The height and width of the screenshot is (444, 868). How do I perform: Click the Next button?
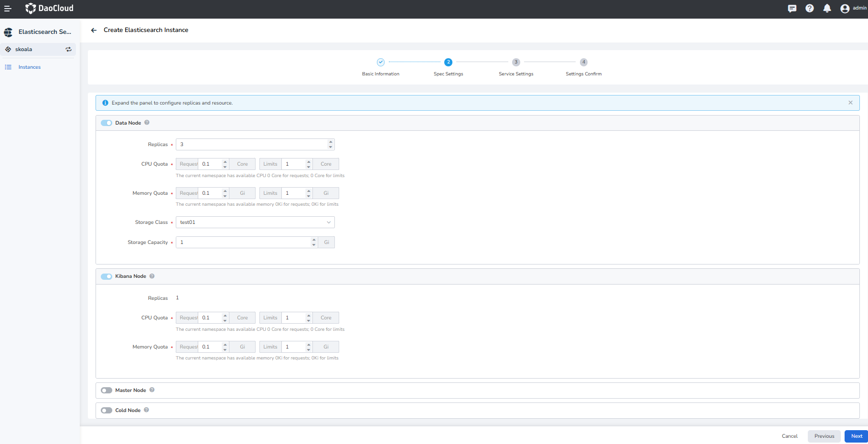(x=856, y=436)
